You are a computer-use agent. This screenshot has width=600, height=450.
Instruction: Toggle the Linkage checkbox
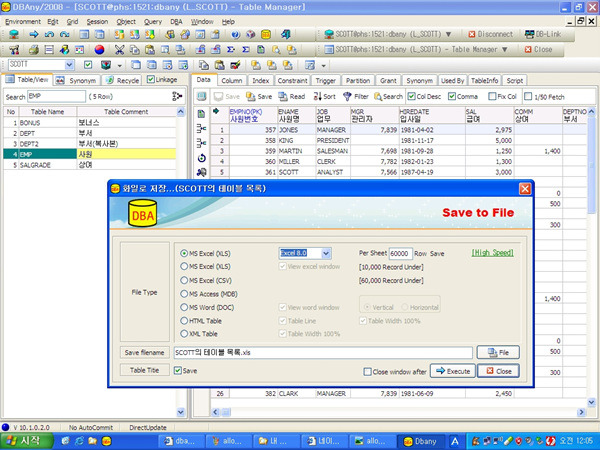tap(151, 80)
